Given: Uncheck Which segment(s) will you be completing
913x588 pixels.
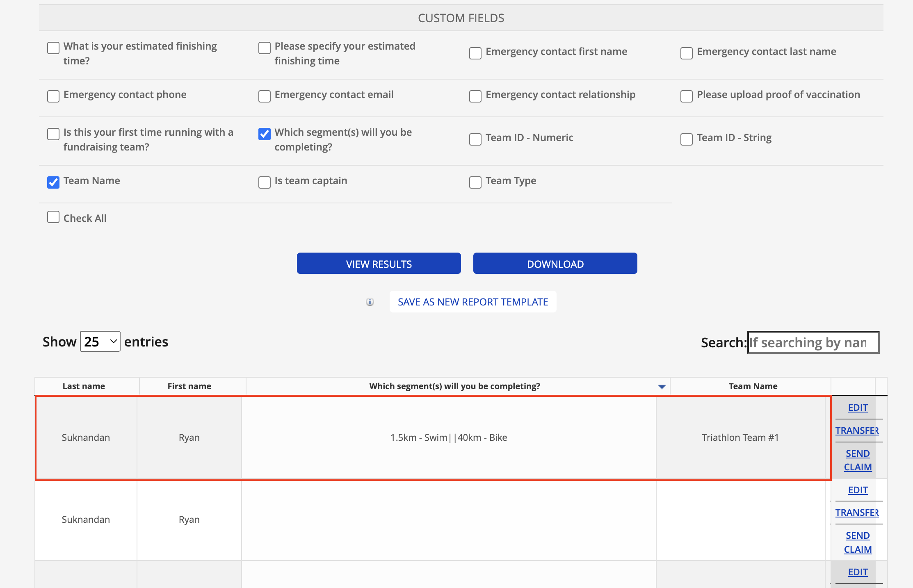Looking at the screenshot, I should pos(265,134).
